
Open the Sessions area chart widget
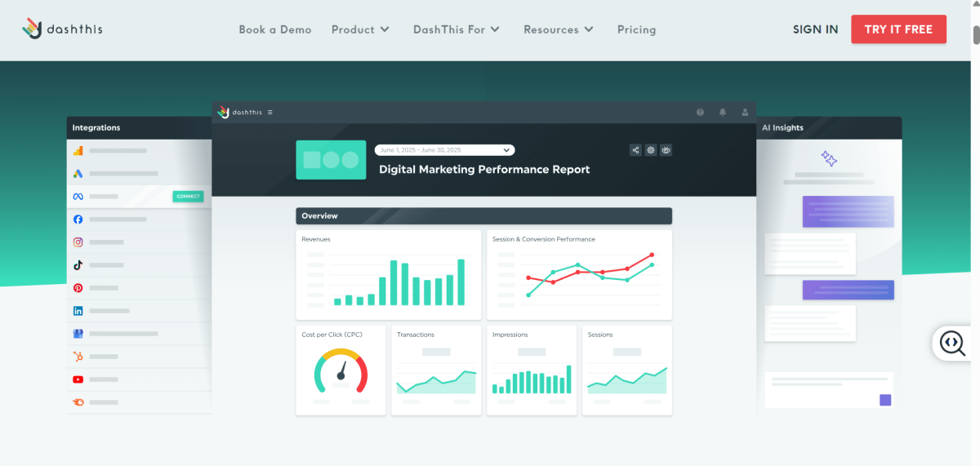(x=627, y=371)
